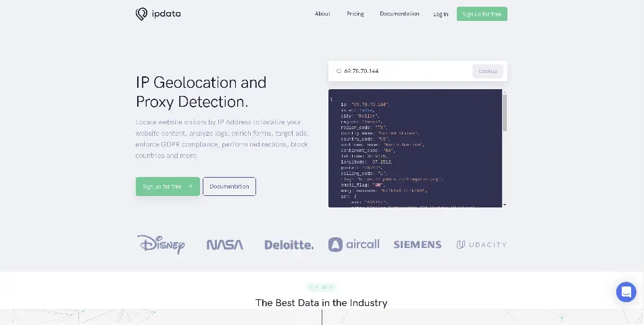The image size is (644, 325).
Task: Click the ipdata logo in the header
Action: (158, 14)
